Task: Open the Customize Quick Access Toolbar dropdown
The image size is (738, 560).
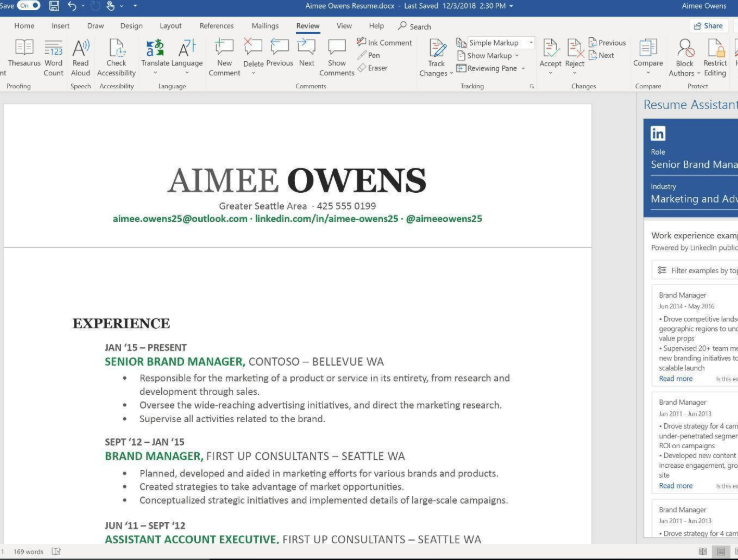Action: (x=135, y=6)
